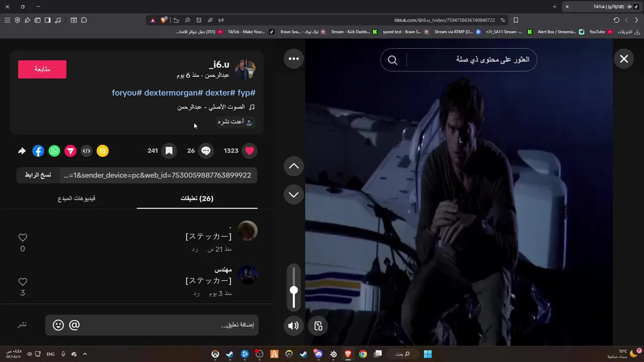The height and width of the screenshot is (362, 644).
Task: Open Brave wallet toolbar icon
Action: pos(37,20)
